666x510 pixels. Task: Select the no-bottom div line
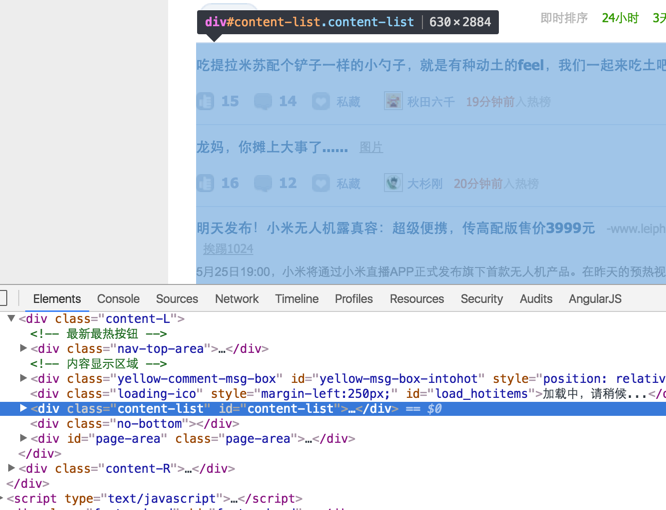click(x=135, y=424)
